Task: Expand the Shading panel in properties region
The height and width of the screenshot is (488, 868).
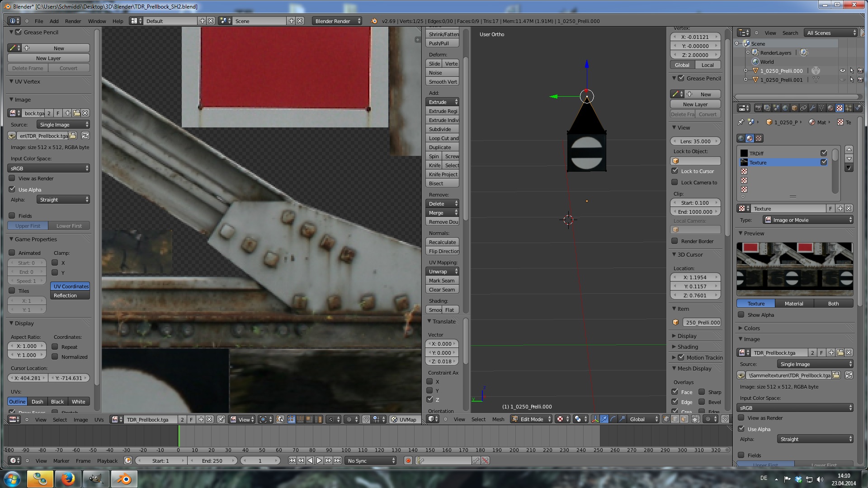Action: 687,347
